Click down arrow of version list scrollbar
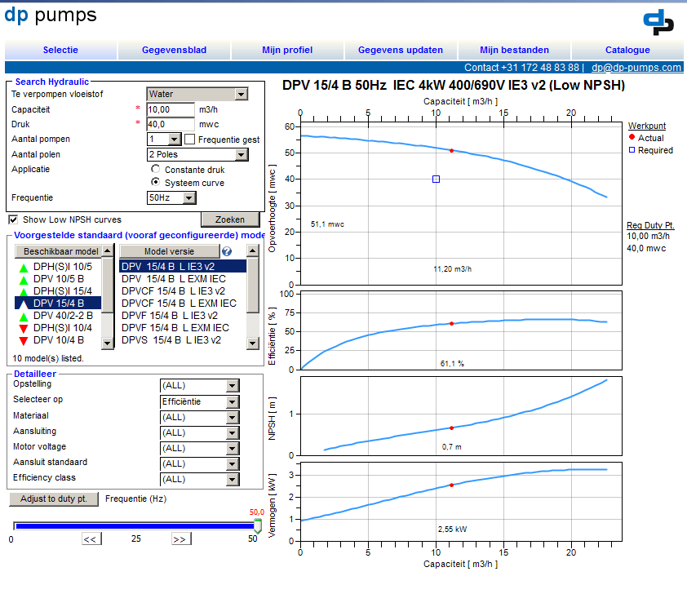 pyautogui.click(x=252, y=343)
